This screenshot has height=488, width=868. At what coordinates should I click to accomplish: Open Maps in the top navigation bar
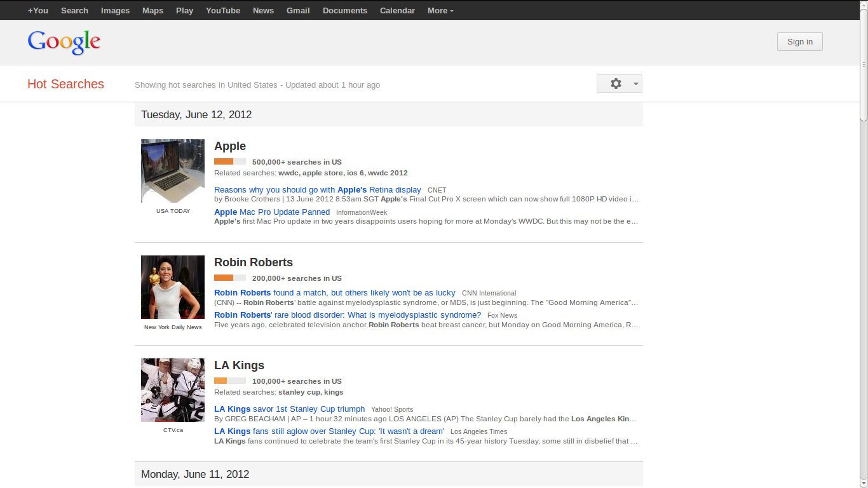click(153, 10)
